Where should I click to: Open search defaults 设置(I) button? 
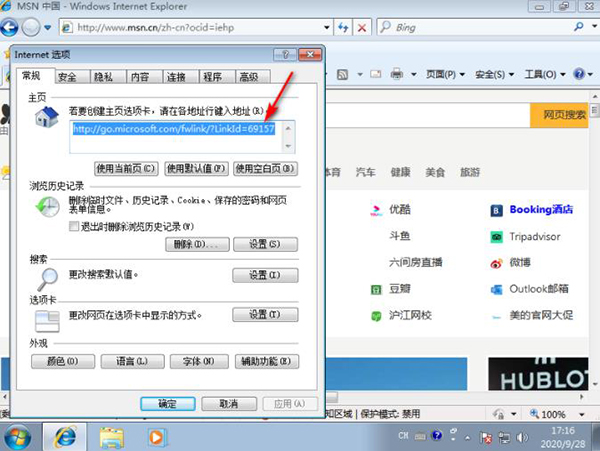pyautogui.click(x=265, y=275)
